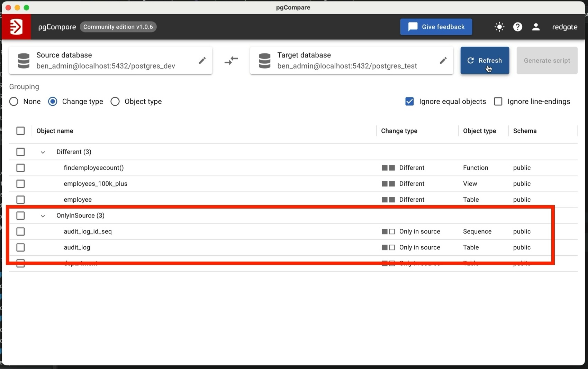Click the Give feedback button
Viewport: 588px width, 369px height.
[x=436, y=27]
